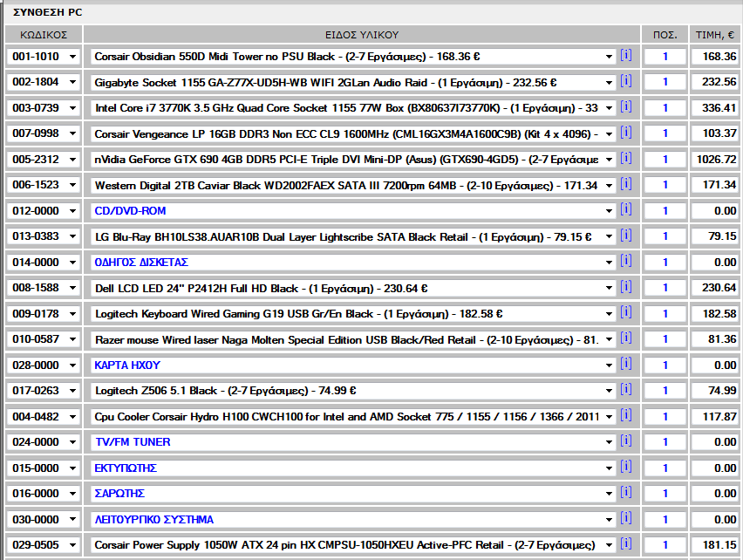The width and height of the screenshot is (743, 560).
Task: Open info icon for Corsair Obsidian 550D case
Action: coord(626,56)
